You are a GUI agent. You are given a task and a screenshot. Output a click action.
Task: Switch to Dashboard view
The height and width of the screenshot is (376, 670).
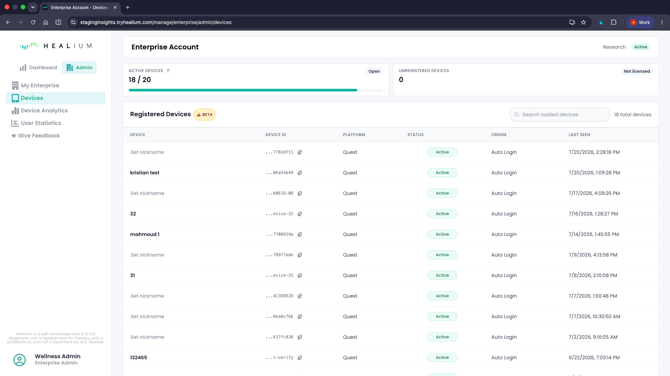tap(38, 68)
